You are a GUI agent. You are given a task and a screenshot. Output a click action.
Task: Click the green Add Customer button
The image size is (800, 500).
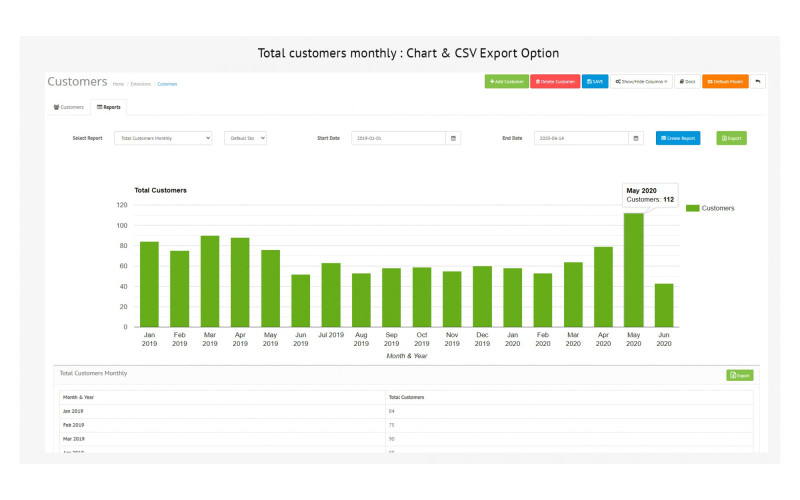(507, 82)
